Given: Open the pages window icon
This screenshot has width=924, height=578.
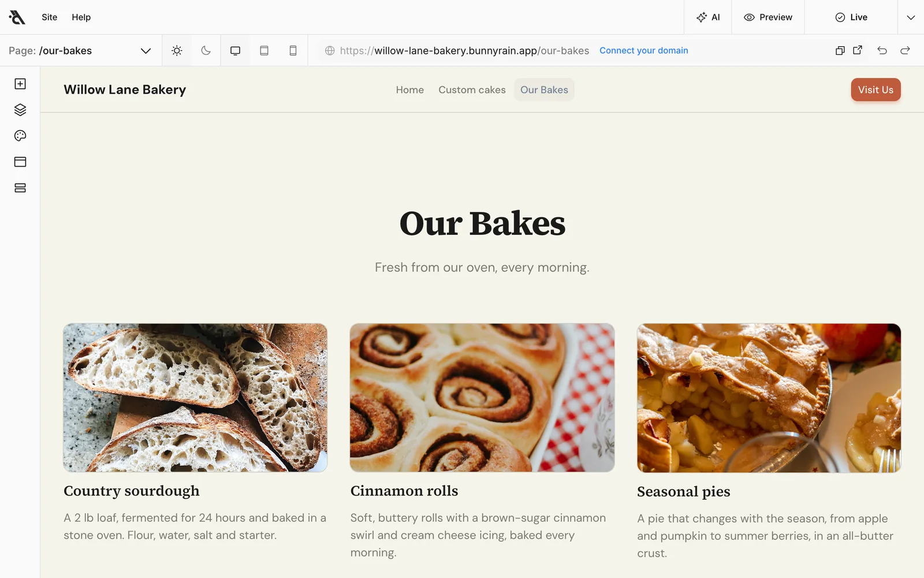Looking at the screenshot, I should 20,162.
